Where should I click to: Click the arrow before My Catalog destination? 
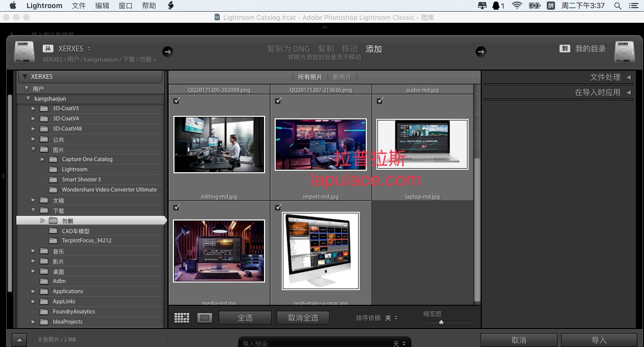pyautogui.click(x=481, y=51)
